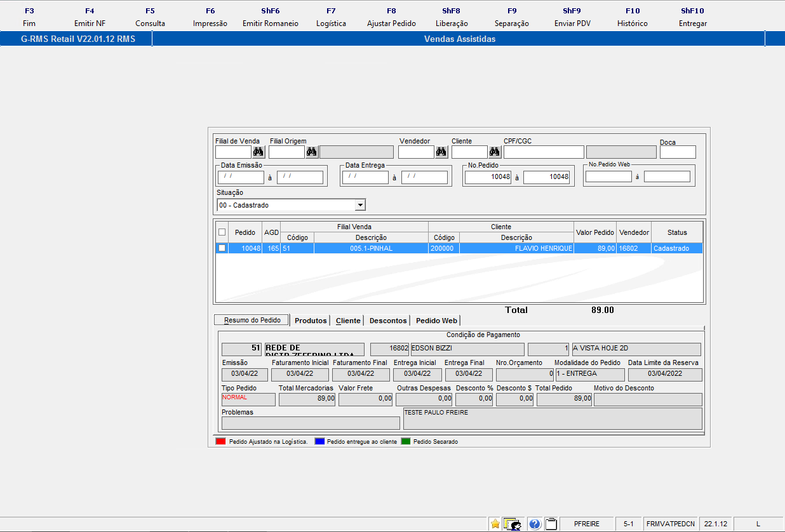Open the Situação dropdown showing 00 - Cadastrado
This screenshot has width=785, height=532.
click(x=360, y=204)
